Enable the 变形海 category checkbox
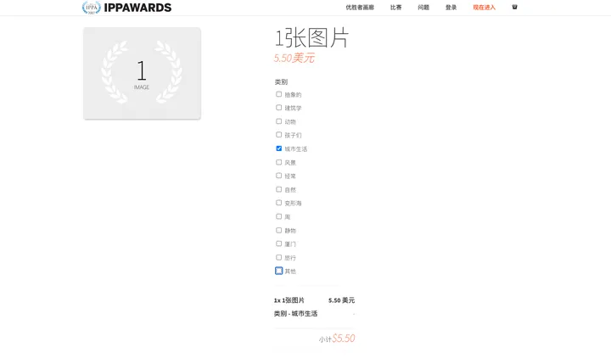The width and height of the screenshot is (611, 364). [278, 203]
